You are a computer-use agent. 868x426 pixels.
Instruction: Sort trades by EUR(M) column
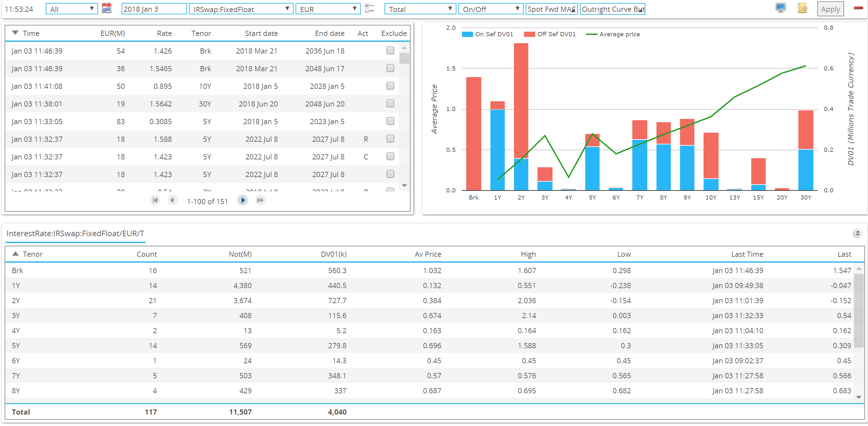pos(112,33)
